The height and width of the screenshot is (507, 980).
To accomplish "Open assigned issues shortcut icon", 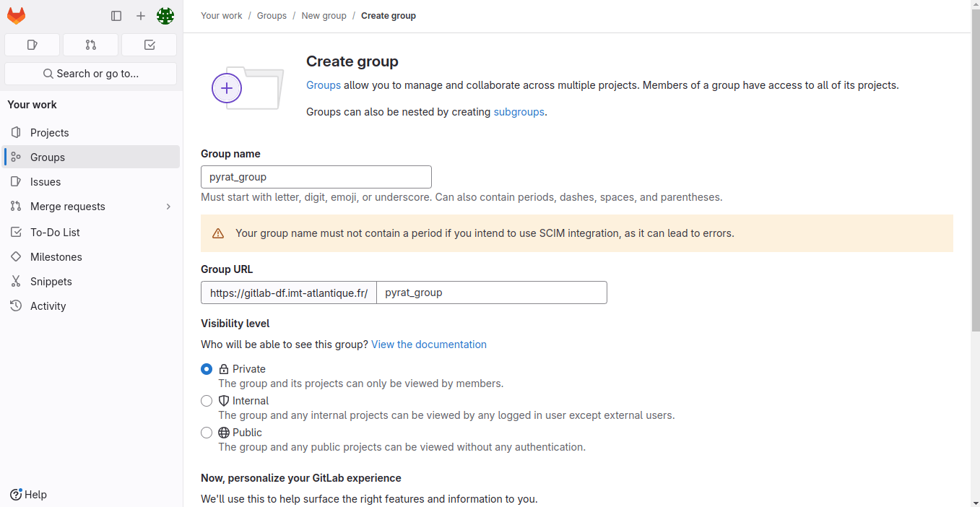I will click(32, 45).
